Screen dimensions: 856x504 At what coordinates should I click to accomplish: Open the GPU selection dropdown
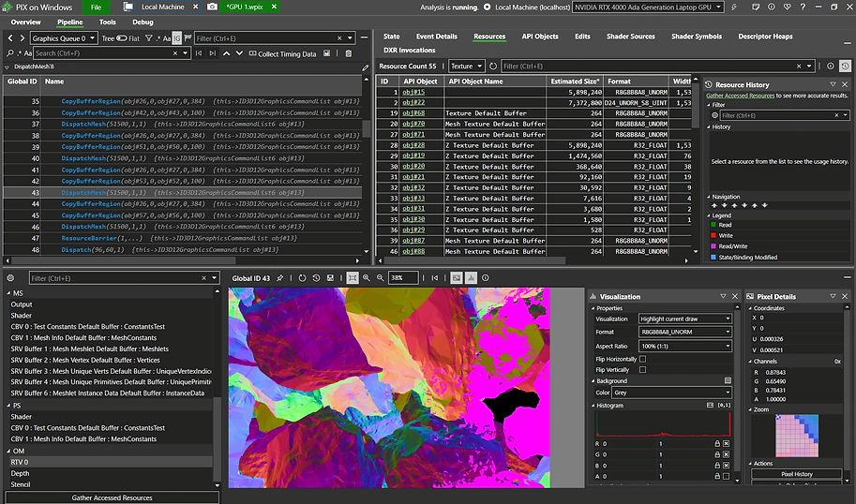pos(649,7)
